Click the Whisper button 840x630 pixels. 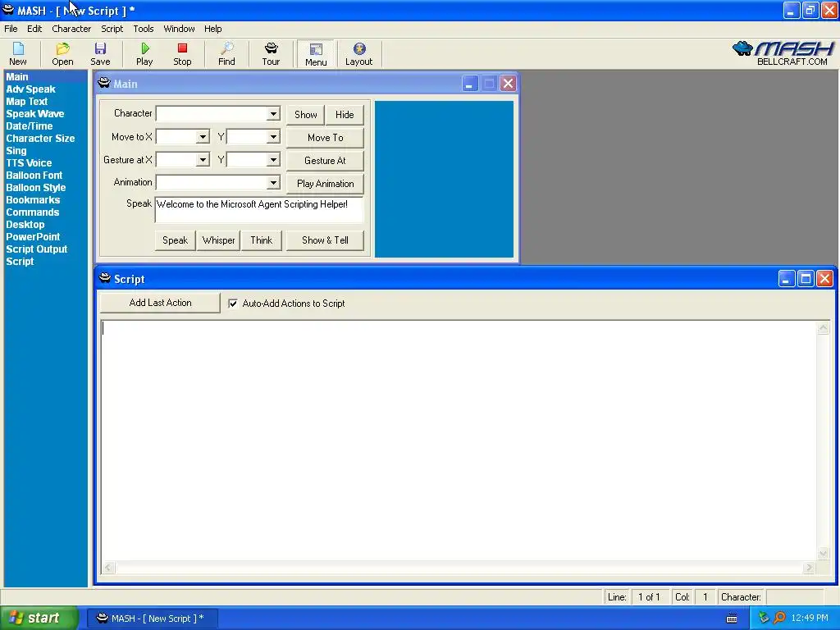tap(218, 240)
